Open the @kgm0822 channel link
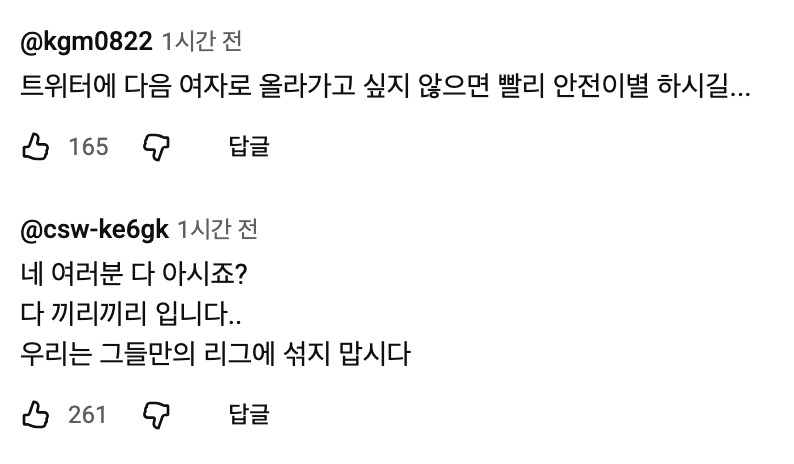This screenshot has width=794, height=464. tap(86, 41)
